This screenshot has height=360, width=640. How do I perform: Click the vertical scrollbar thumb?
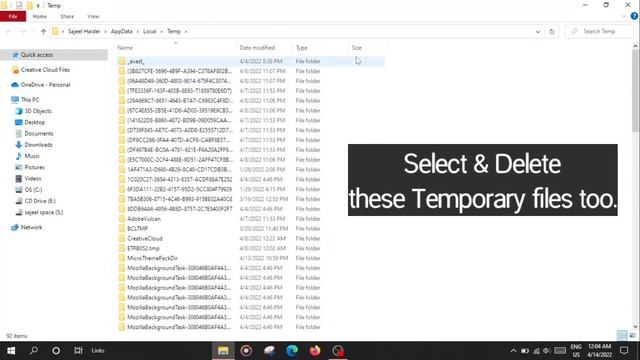coord(636,90)
